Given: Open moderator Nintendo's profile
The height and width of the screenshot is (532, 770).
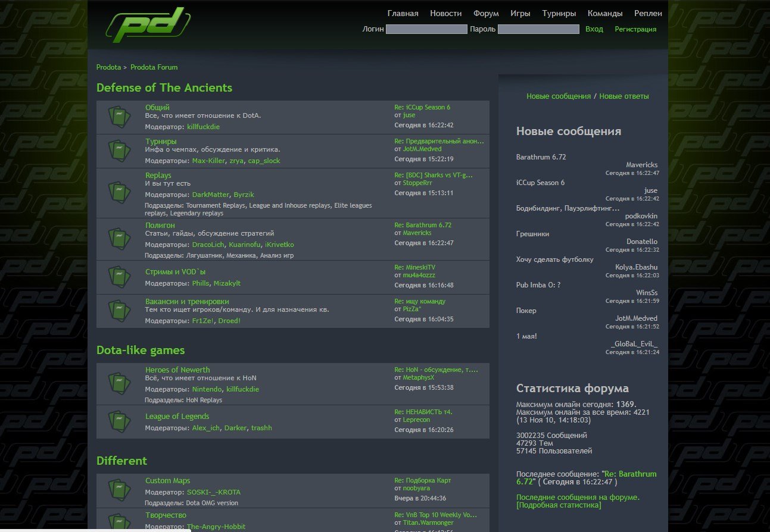Looking at the screenshot, I should (207, 389).
